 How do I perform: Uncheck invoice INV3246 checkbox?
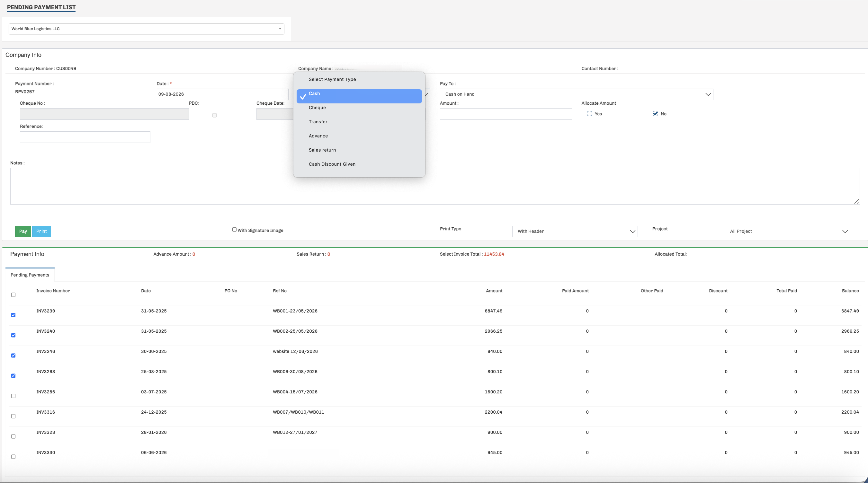tap(13, 356)
